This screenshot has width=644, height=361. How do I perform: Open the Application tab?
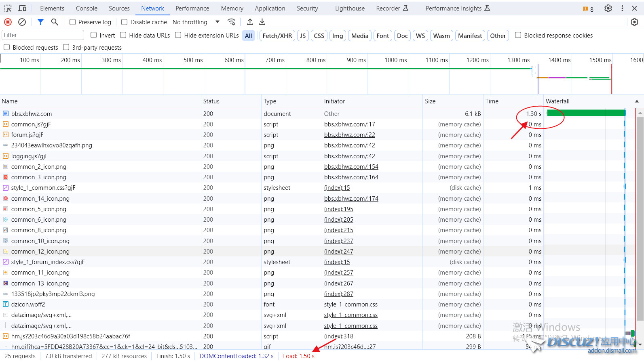pyautogui.click(x=270, y=8)
